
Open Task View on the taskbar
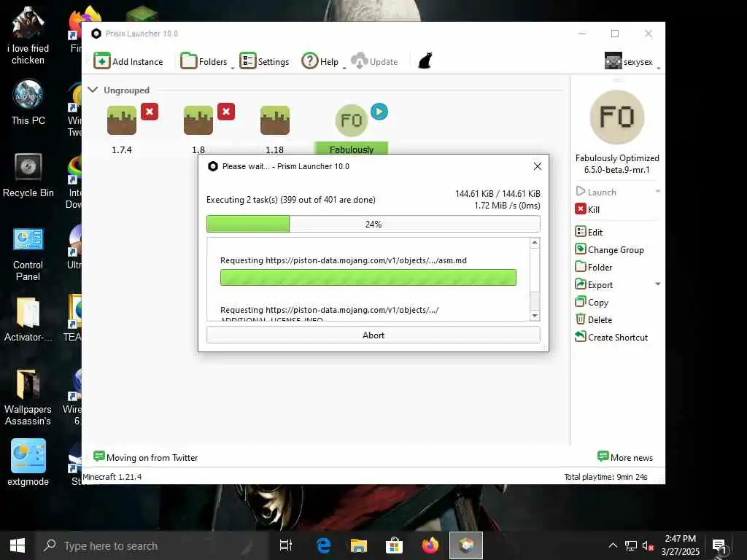tap(286, 545)
